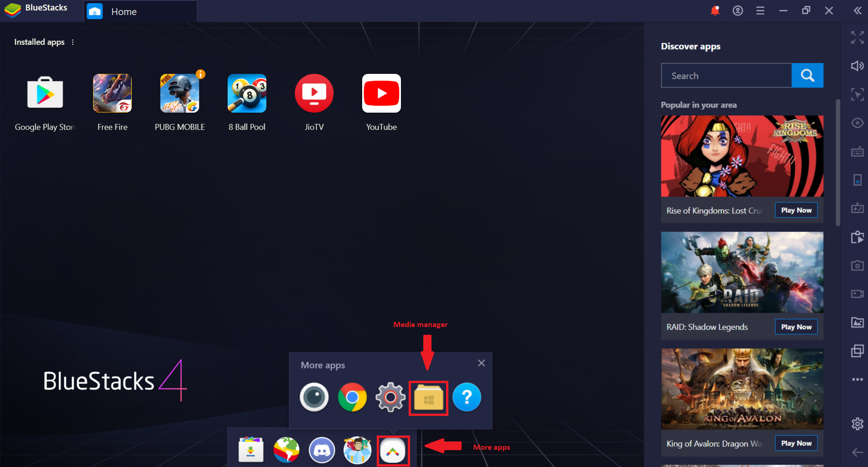Open 8 Ball Pool game

tap(247, 93)
